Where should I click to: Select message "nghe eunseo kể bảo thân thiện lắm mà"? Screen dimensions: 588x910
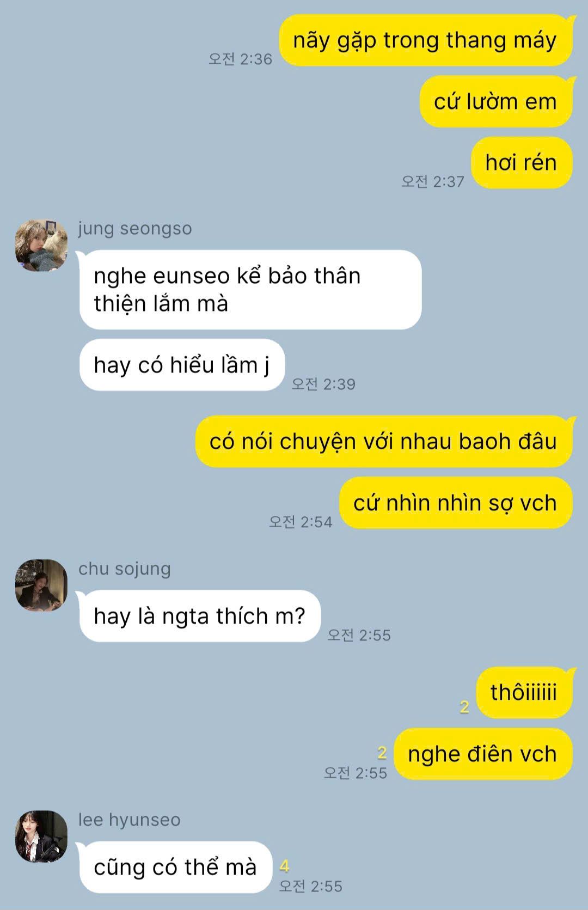tap(250, 290)
